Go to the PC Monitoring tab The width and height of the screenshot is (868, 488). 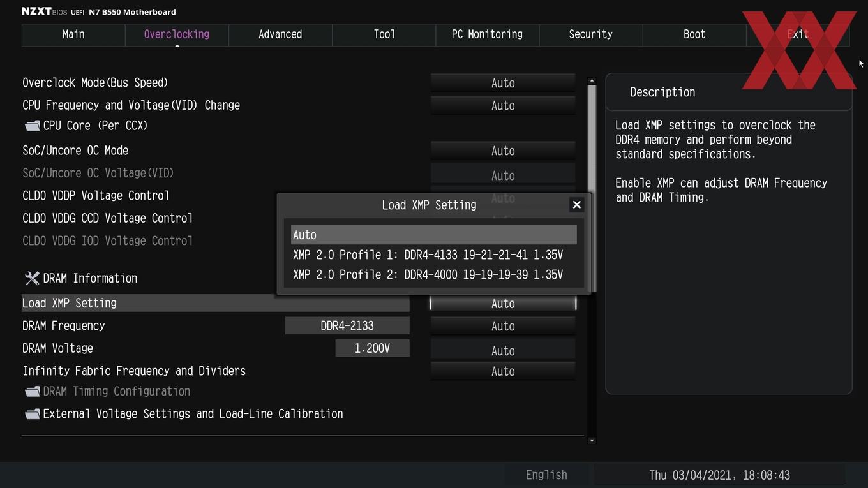[x=487, y=34]
